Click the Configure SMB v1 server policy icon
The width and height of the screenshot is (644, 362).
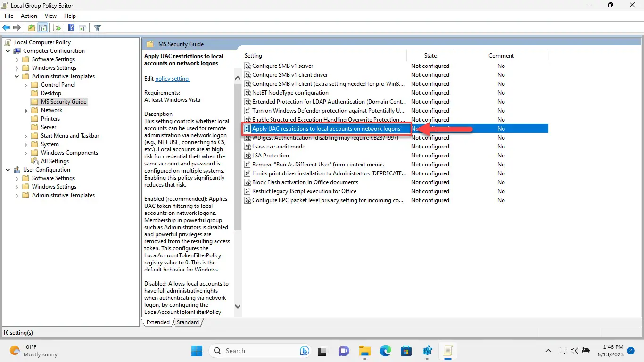(x=248, y=66)
